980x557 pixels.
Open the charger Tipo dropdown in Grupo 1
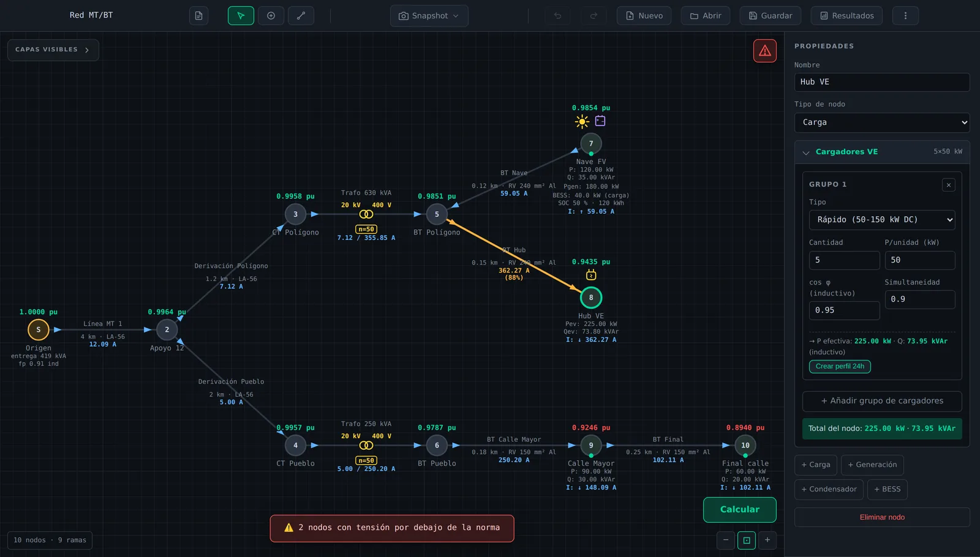882,220
